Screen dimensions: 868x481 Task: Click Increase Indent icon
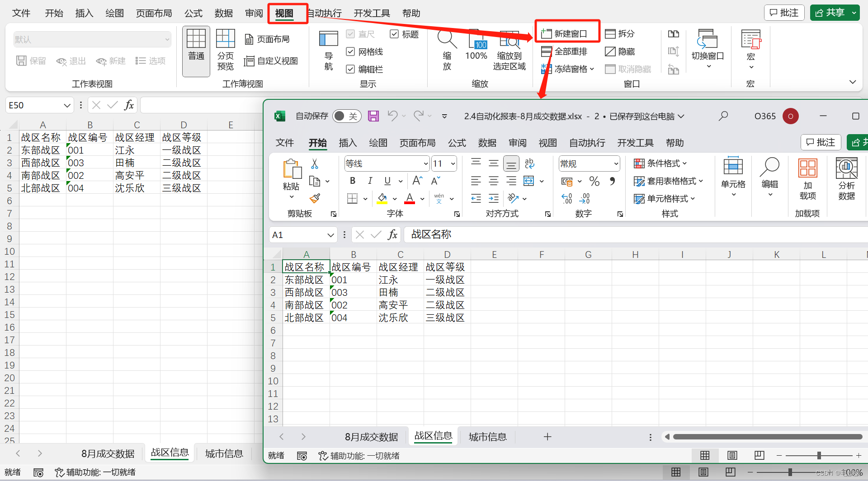coord(494,198)
